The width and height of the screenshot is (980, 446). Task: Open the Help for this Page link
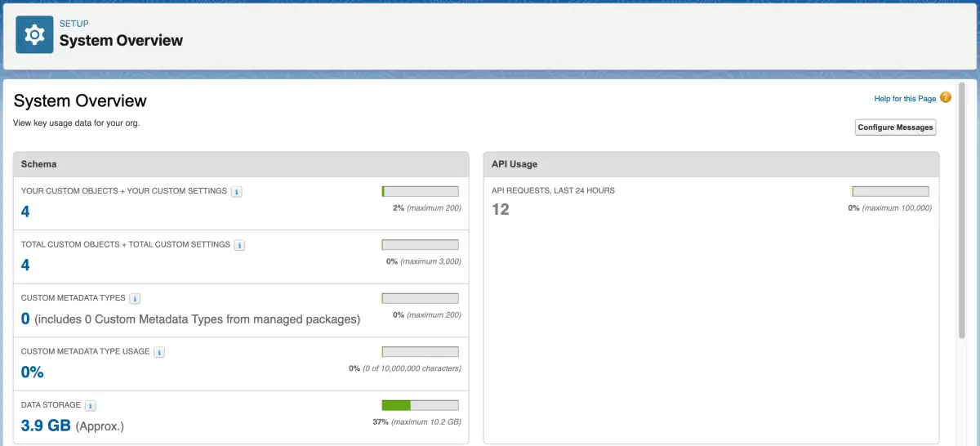[905, 99]
